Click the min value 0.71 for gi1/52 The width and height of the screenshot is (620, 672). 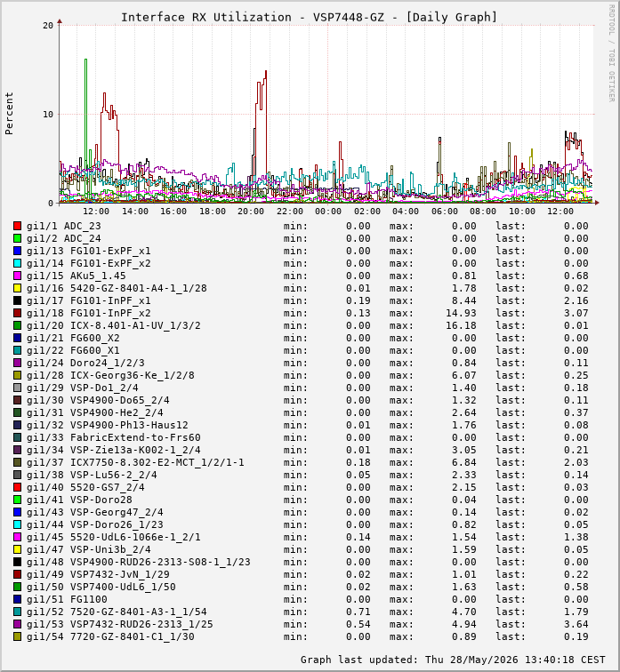(358, 612)
